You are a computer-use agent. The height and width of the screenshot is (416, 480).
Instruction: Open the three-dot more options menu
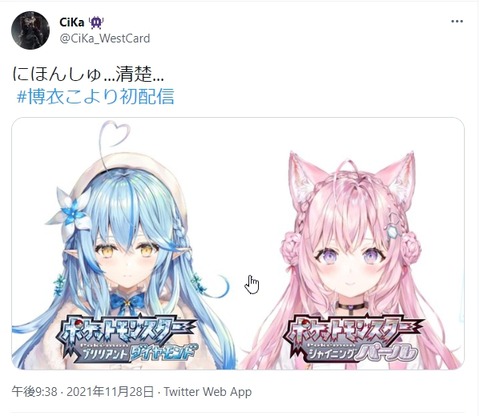(x=457, y=21)
